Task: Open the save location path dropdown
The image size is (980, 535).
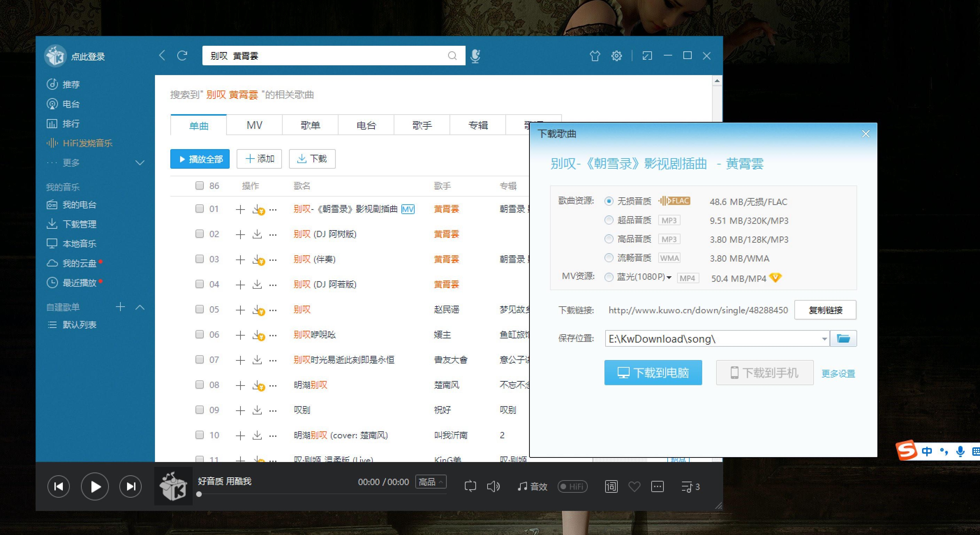Action: pyautogui.click(x=824, y=339)
